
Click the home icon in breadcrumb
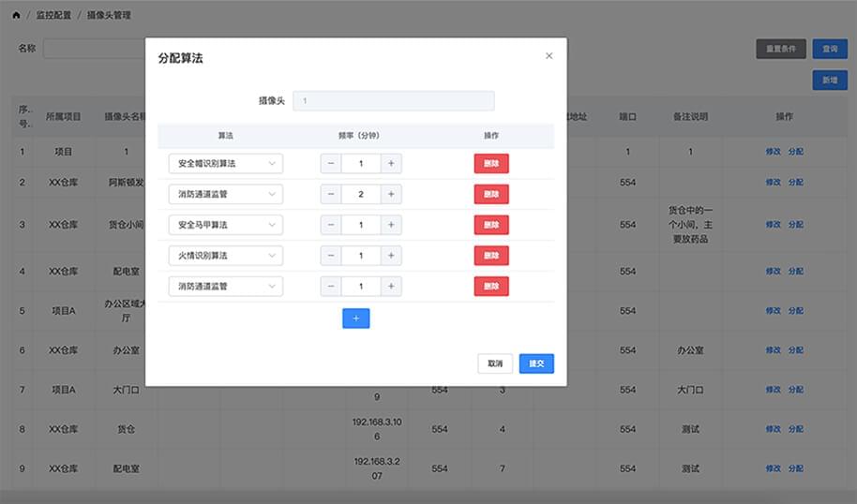[16, 16]
